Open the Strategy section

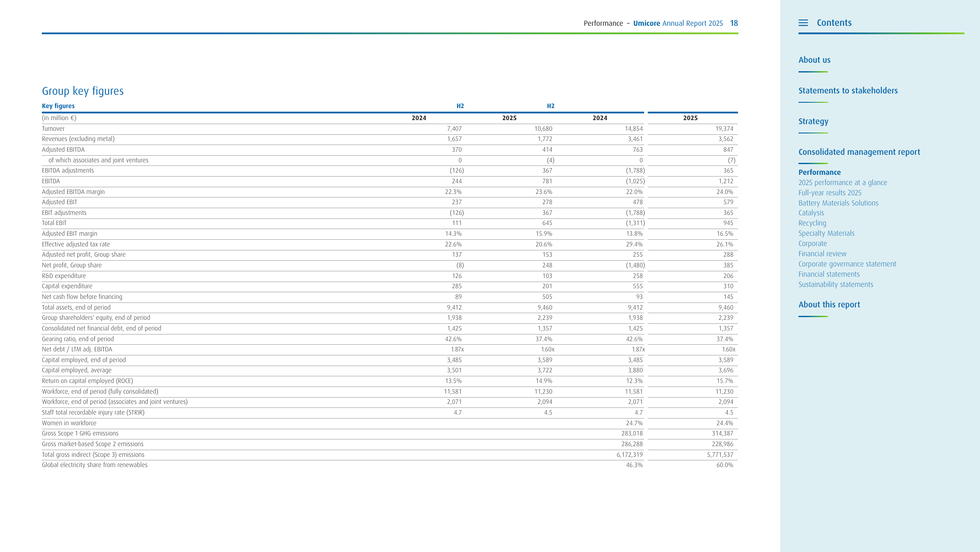coord(813,121)
